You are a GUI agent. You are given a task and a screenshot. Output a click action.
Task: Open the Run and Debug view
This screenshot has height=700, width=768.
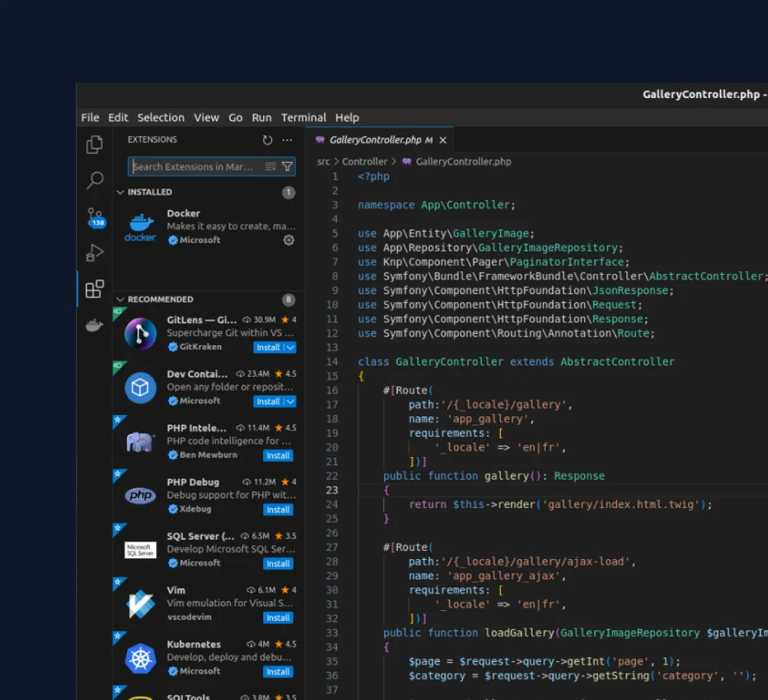coord(95,253)
